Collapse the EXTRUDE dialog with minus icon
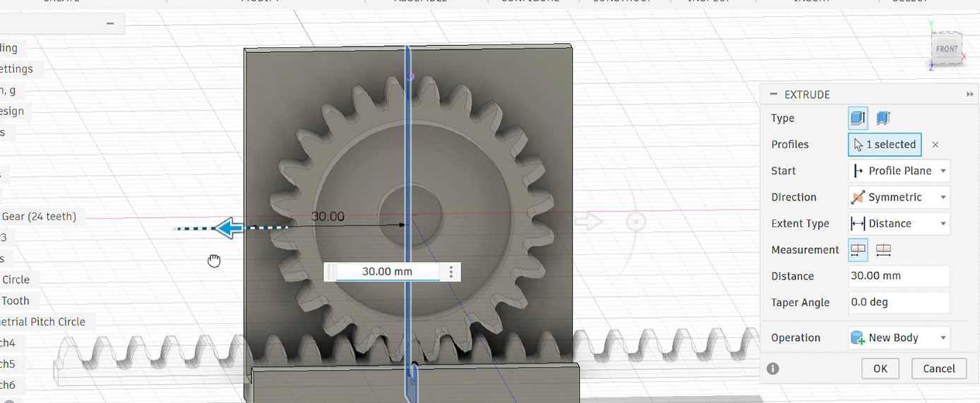The image size is (980, 403). click(773, 94)
